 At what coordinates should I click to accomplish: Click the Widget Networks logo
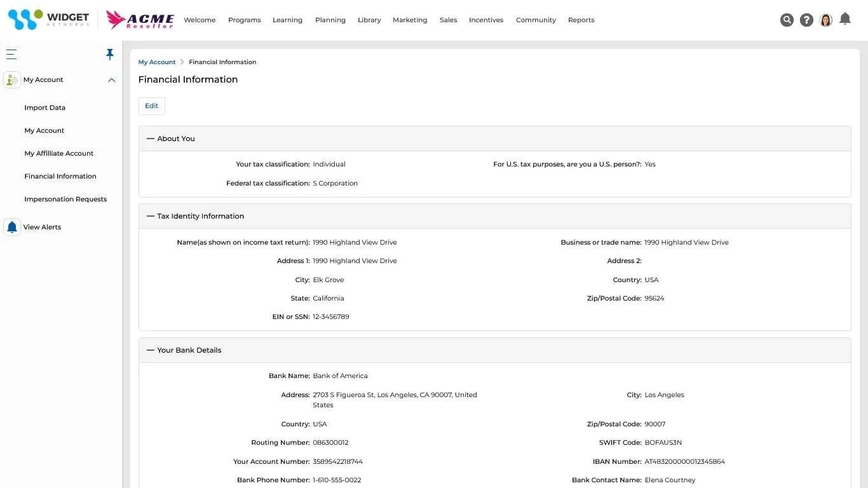[48, 20]
